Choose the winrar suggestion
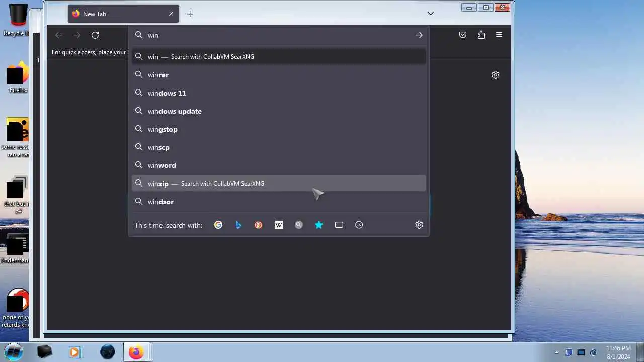The height and width of the screenshot is (362, 644). coord(279,75)
